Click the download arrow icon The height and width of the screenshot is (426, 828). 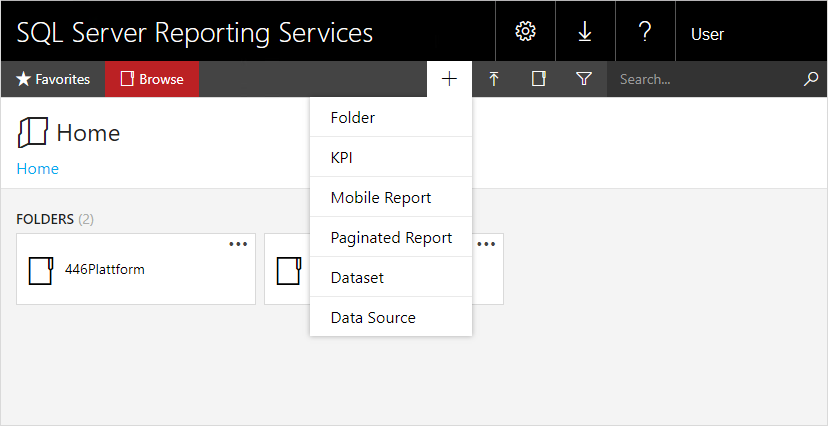pyautogui.click(x=585, y=32)
